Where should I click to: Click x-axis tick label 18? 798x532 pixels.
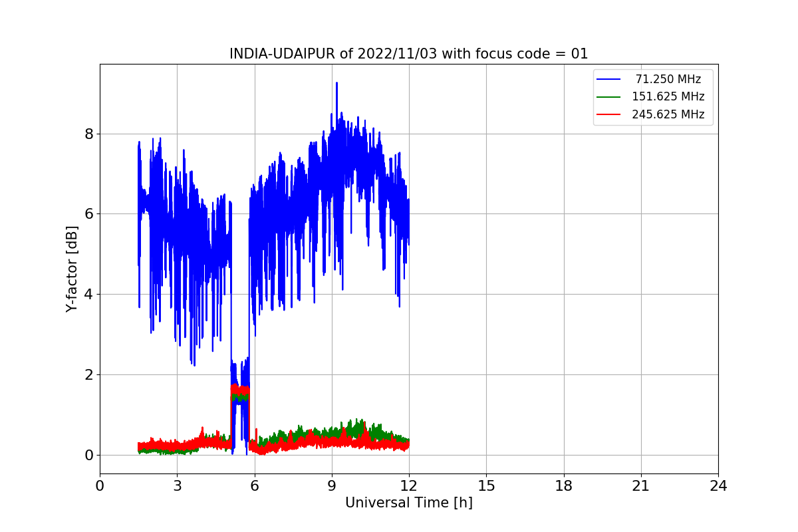click(563, 486)
